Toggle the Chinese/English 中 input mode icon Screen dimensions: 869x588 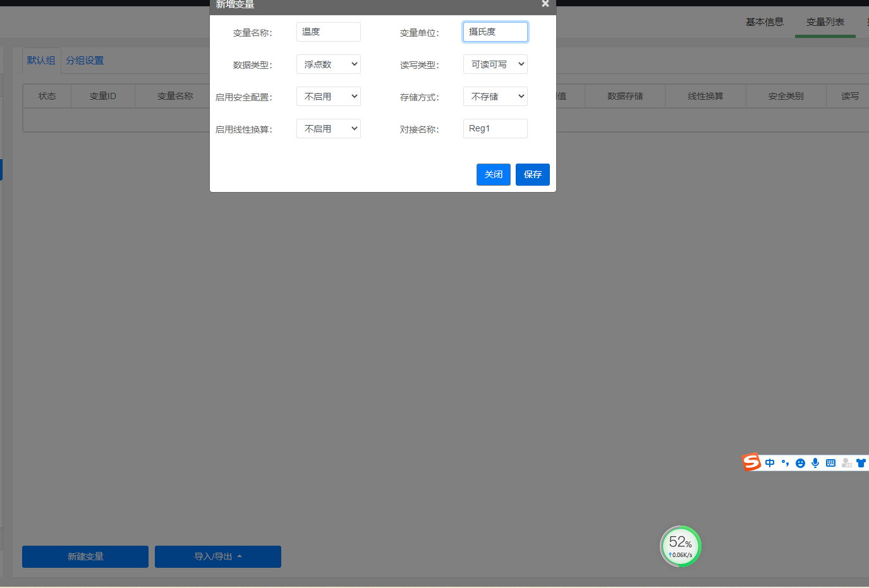[x=770, y=463]
